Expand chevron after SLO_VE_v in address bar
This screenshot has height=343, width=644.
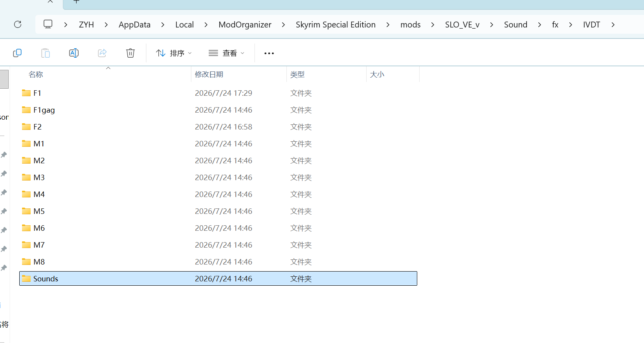coord(492,25)
